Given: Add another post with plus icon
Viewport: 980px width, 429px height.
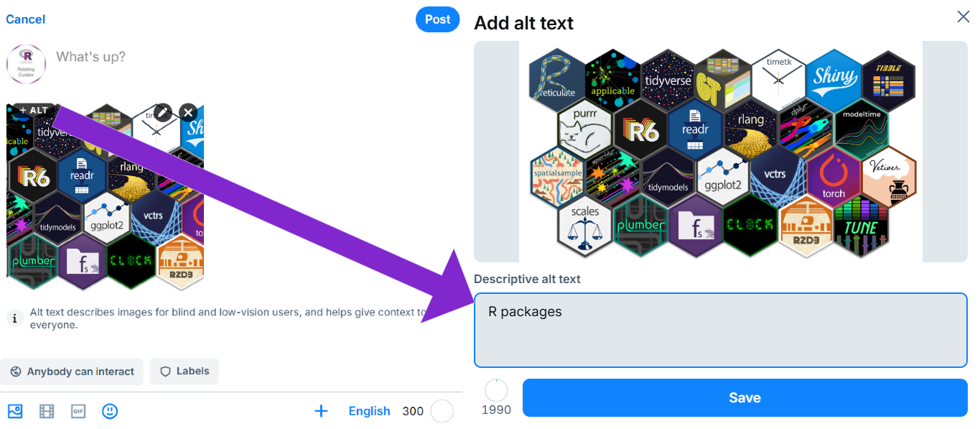Looking at the screenshot, I should (321, 411).
